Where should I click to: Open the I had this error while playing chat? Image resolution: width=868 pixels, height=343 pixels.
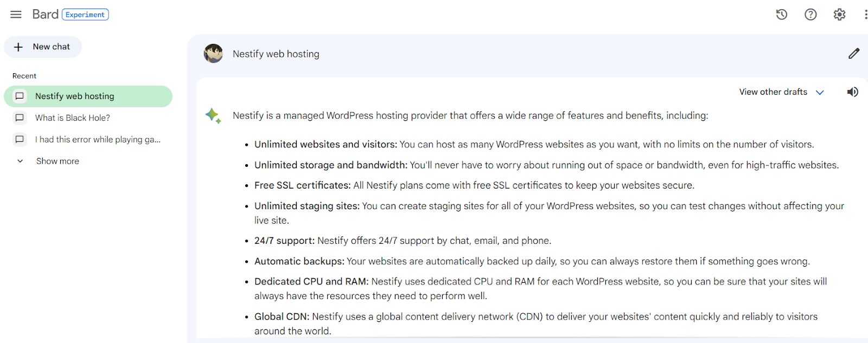88,140
